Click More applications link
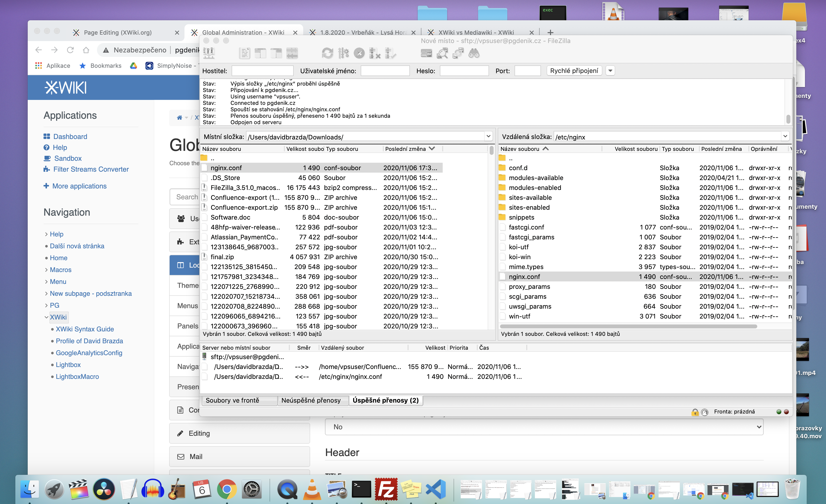 [79, 186]
